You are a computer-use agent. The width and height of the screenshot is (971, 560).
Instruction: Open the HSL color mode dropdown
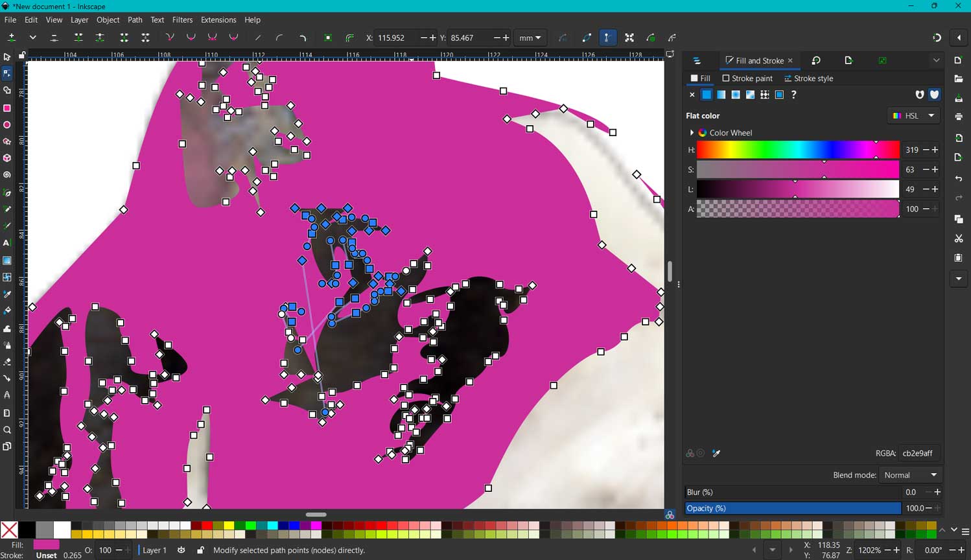[913, 115]
